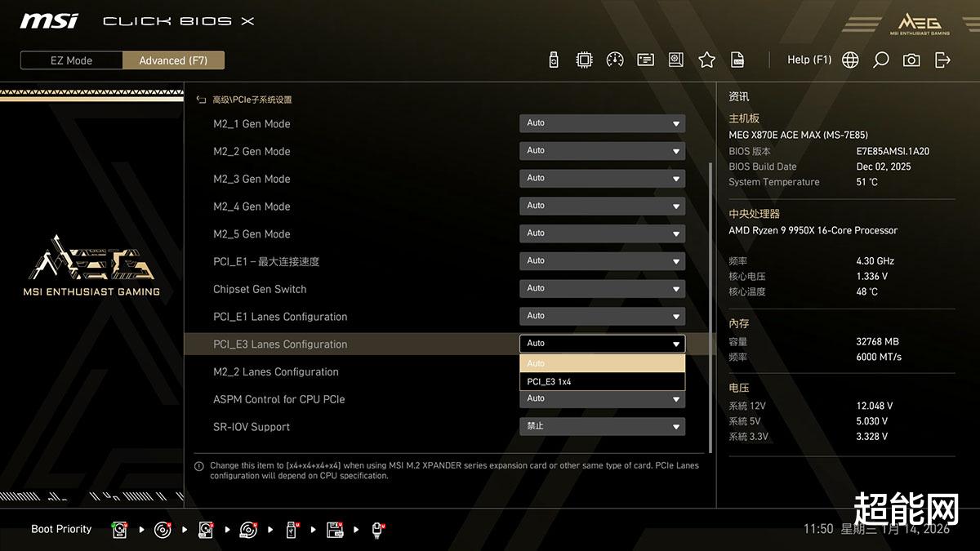Select second boot device optical disc icon
The height and width of the screenshot is (551, 980).
click(163, 530)
